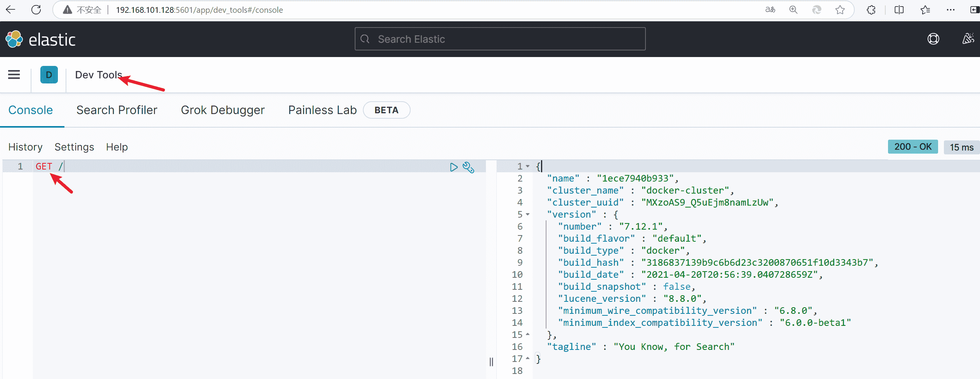Open browser extensions puzzle icon
The image size is (980, 379).
pyautogui.click(x=871, y=10)
